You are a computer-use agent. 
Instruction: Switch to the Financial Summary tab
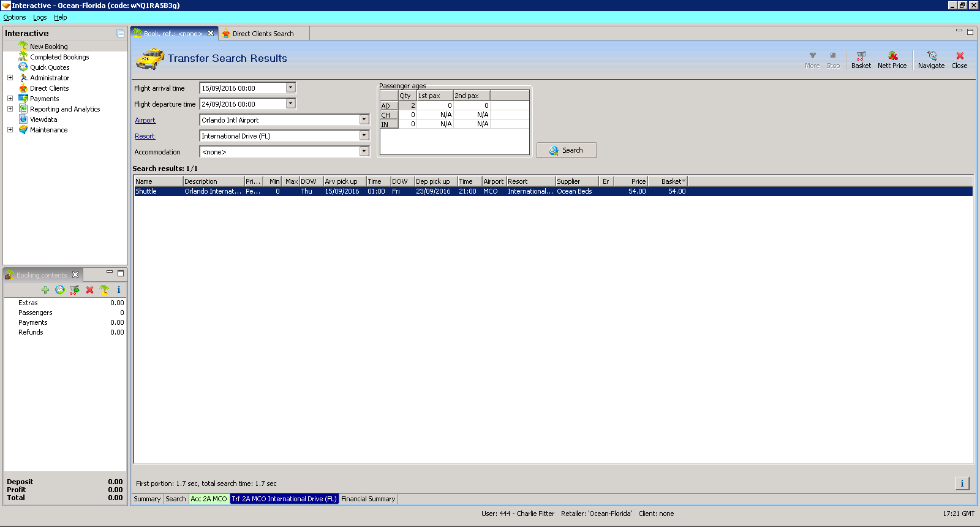[368, 499]
